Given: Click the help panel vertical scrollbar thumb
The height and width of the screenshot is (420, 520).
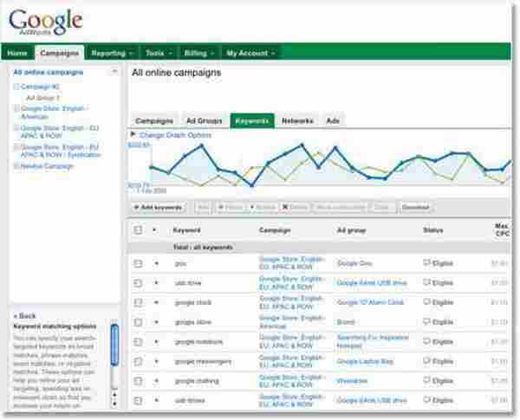Looking at the screenshot, I should 114,346.
